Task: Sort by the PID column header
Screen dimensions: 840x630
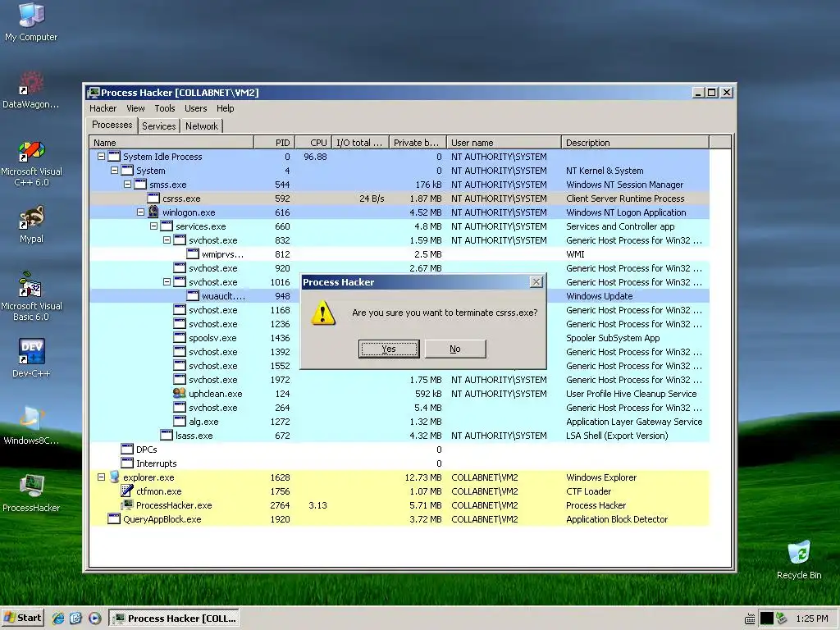Action: pos(274,143)
